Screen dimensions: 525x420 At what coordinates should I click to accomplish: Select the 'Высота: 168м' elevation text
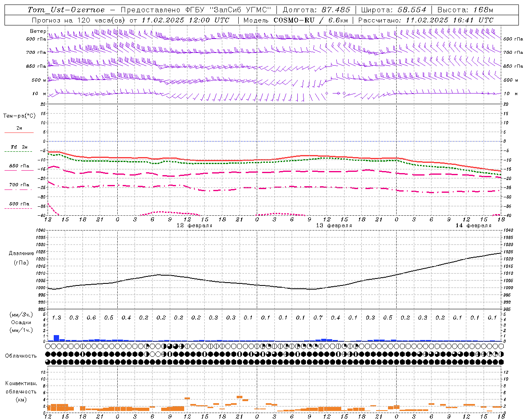(x=465, y=10)
